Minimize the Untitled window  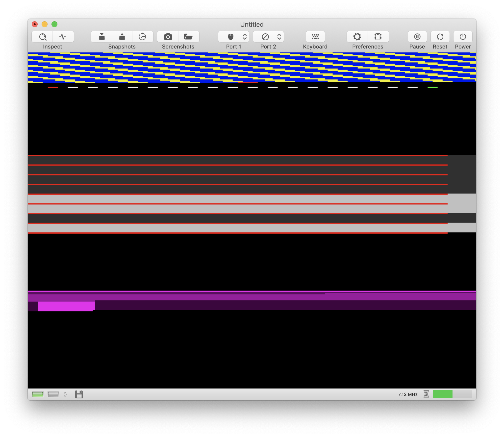pos(45,24)
